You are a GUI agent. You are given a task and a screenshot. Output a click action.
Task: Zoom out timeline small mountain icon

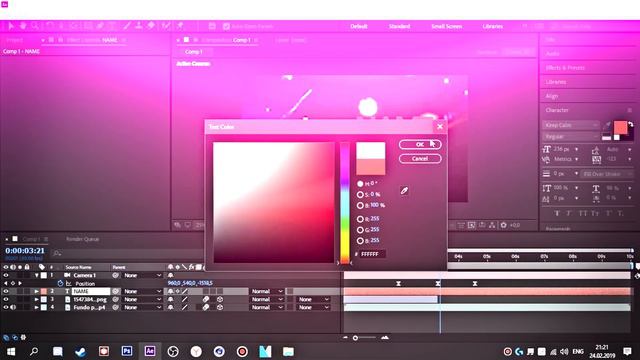(x=345, y=338)
